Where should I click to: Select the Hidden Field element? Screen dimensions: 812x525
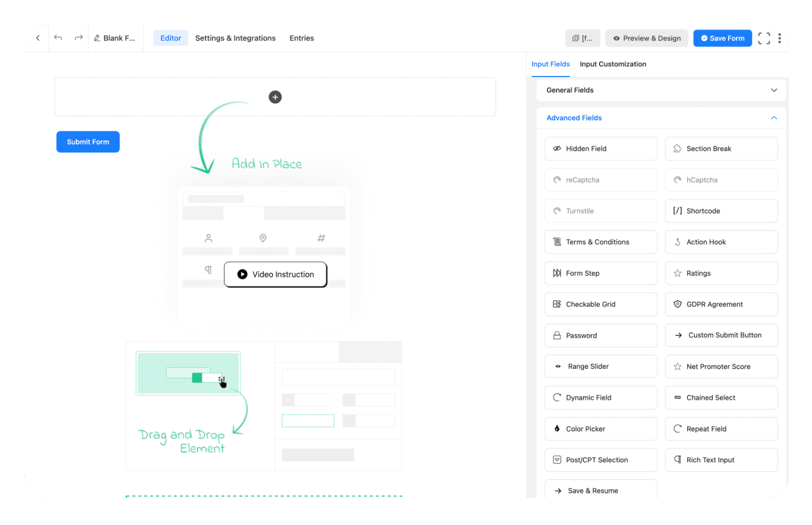pyautogui.click(x=601, y=148)
